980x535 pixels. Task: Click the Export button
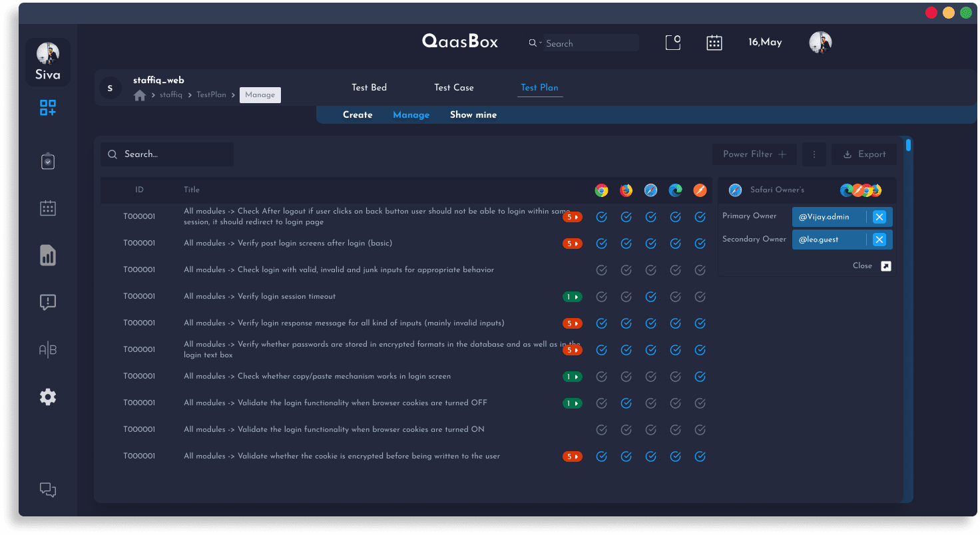tap(864, 154)
